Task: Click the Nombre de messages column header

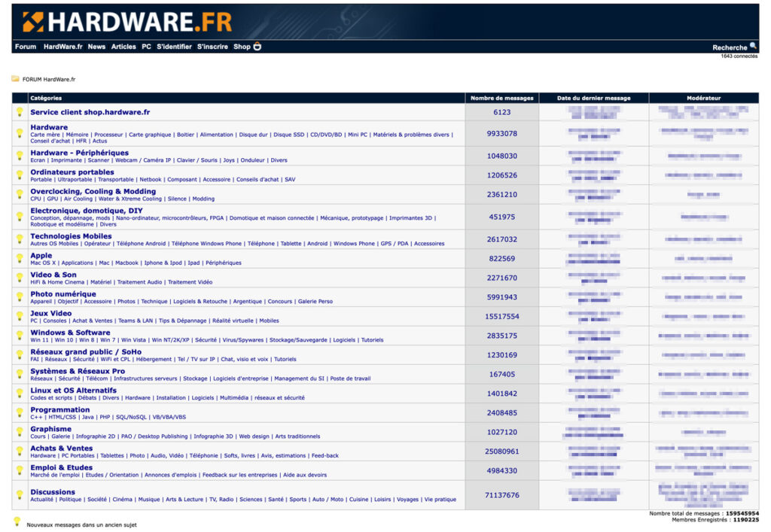Action: pyautogui.click(x=502, y=98)
